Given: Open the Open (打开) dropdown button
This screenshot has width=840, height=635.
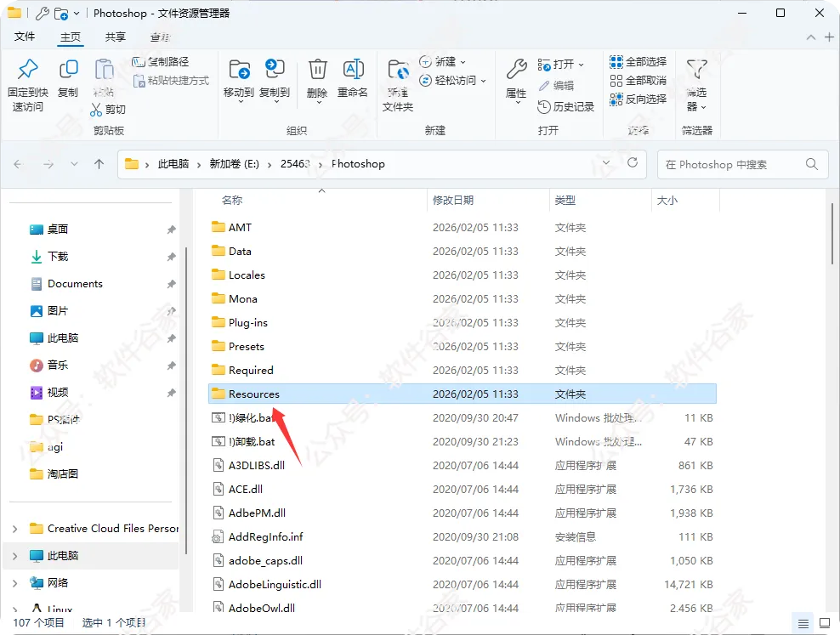Looking at the screenshot, I should click(x=560, y=65).
